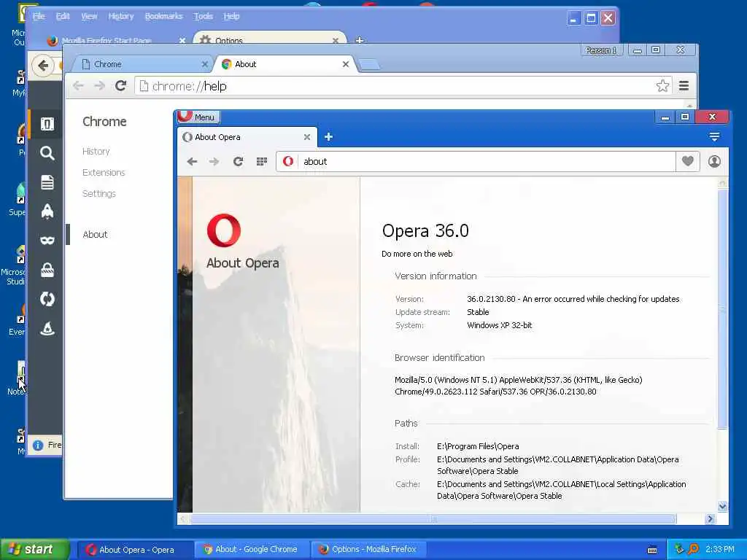The image size is (747, 560).
Task: Click the install path E:\Program Files\Opera
Action: click(x=478, y=446)
